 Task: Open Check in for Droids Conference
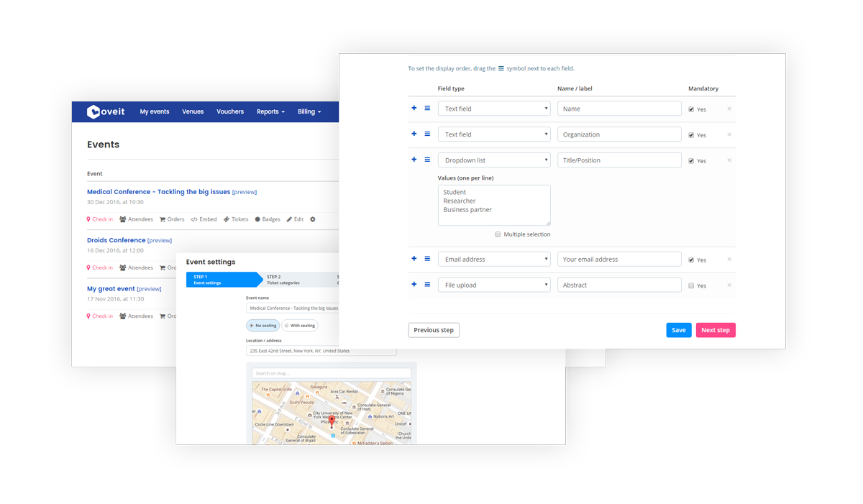100,267
